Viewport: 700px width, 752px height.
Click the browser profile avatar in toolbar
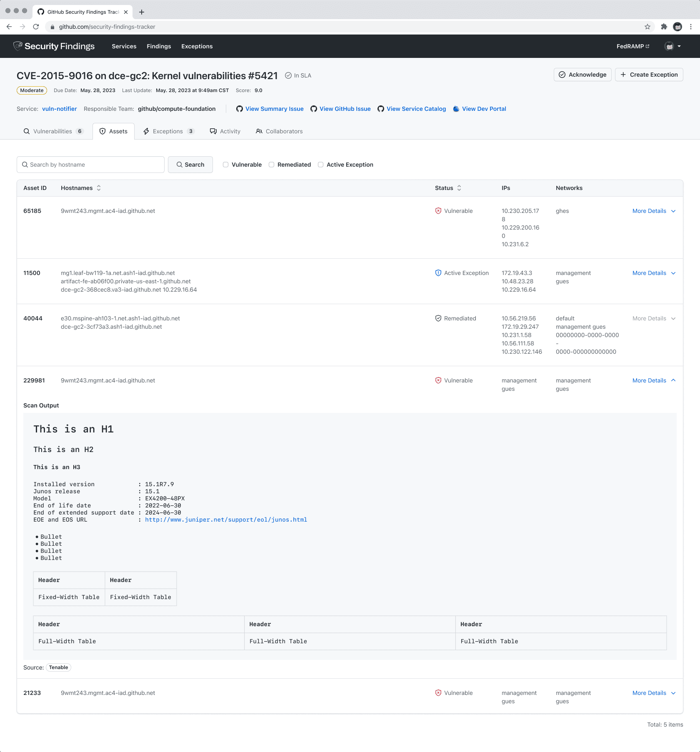[x=678, y=27]
